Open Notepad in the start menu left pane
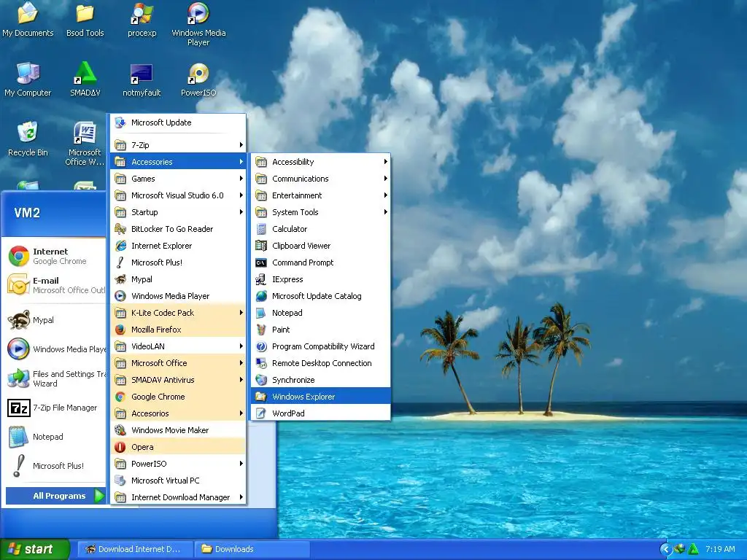Screen dimensions: 747x560 (x=53, y=437)
